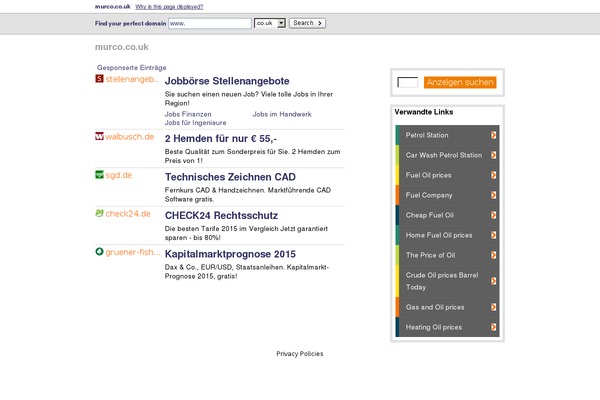This screenshot has width=600, height=400.
Task: Click the sgd.de favicon icon
Action: [x=99, y=174]
